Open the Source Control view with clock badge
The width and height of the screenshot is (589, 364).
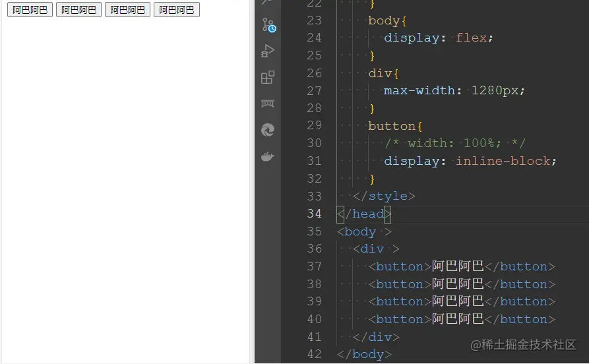click(x=268, y=25)
